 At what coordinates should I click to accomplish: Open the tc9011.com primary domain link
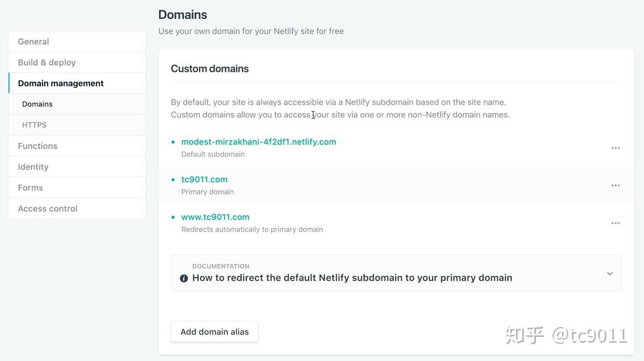click(x=204, y=179)
